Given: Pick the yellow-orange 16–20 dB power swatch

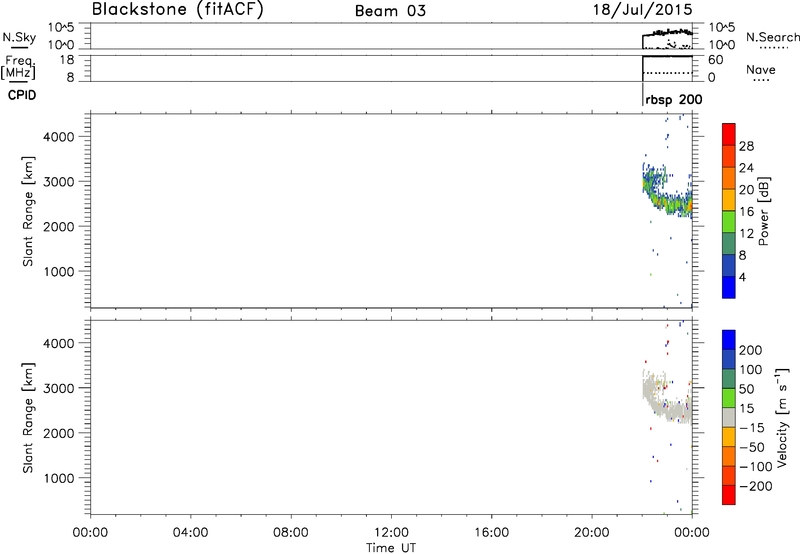Looking at the screenshot, I should 729,200.
